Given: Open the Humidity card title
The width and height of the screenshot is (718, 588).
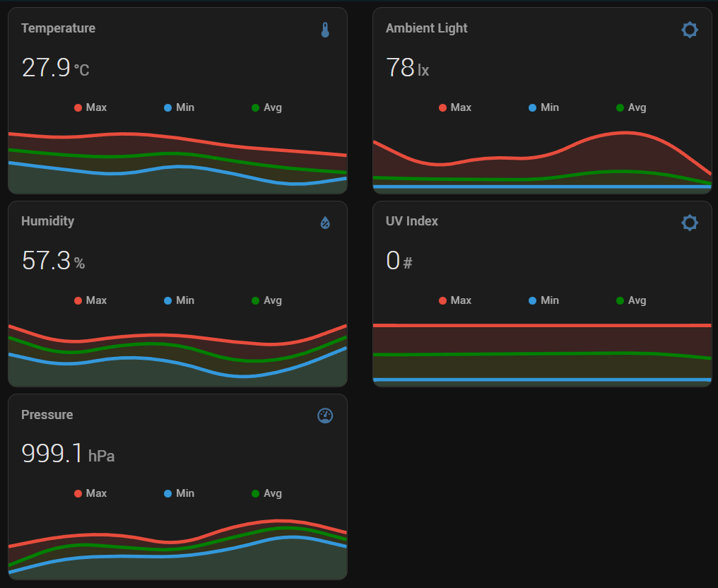Looking at the screenshot, I should pos(47,221).
